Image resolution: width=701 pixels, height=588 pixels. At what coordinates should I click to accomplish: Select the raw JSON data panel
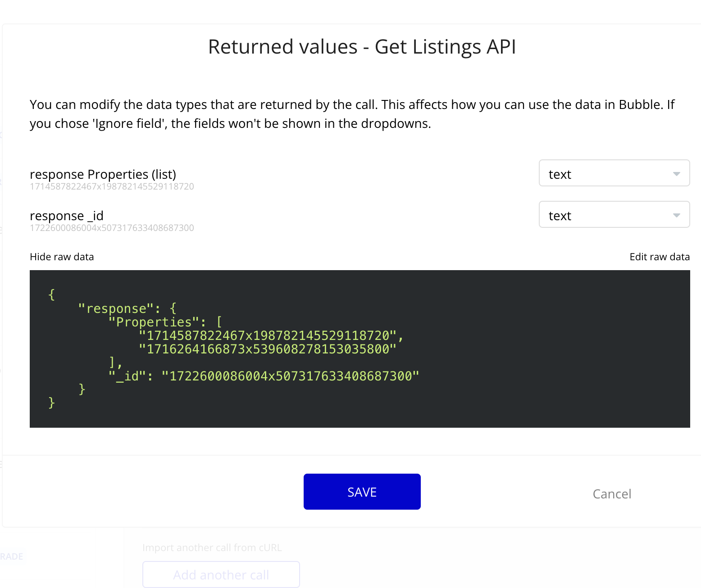360,348
